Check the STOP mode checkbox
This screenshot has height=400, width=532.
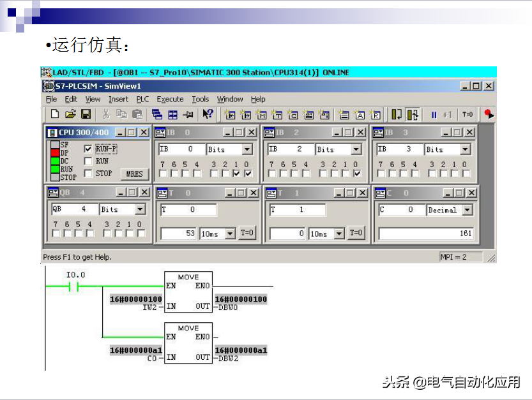coord(88,174)
